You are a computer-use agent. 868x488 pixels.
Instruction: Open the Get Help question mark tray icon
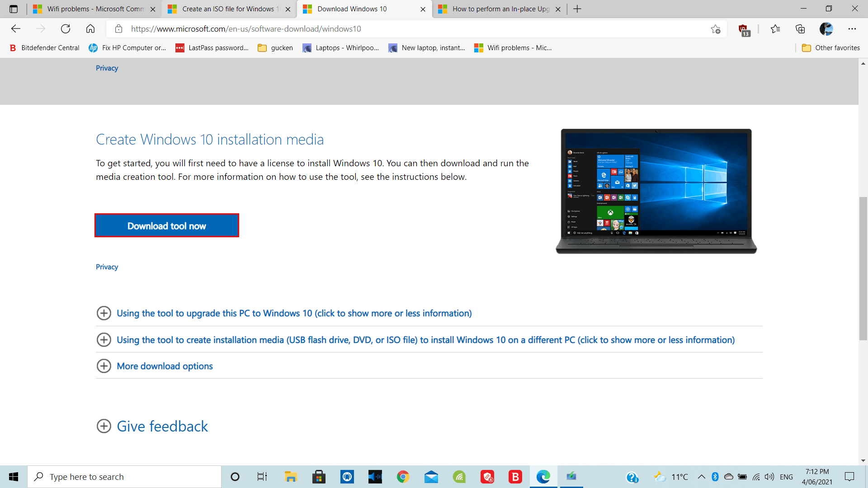pos(632,477)
